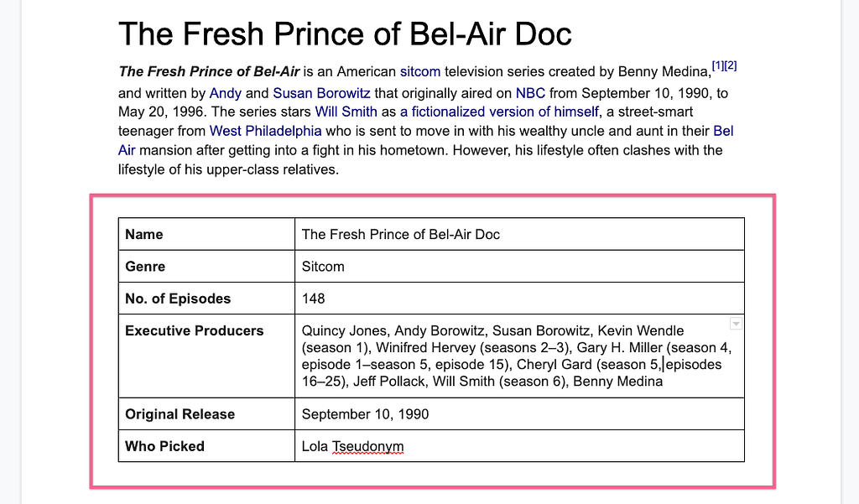Follow 'a fictionalized version of himself' link

click(499, 112)
